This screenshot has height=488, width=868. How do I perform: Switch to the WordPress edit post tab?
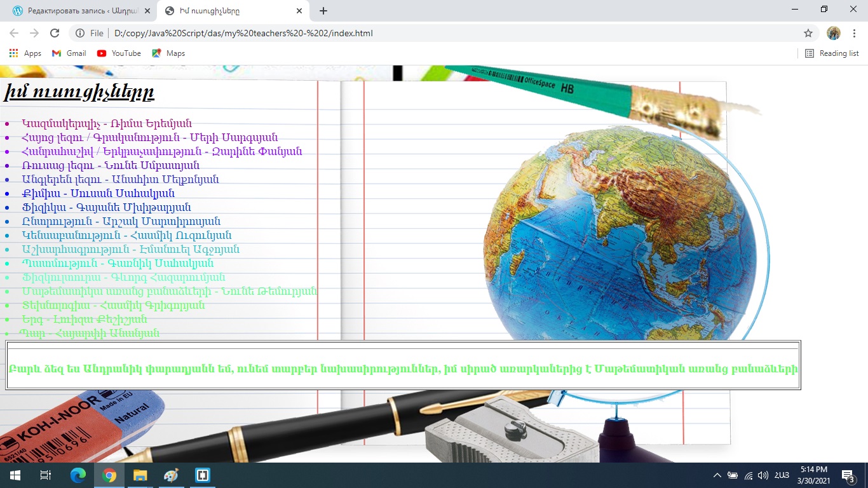click(x=76, y=11)
